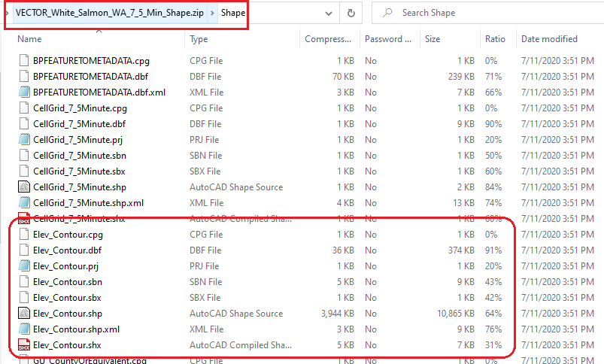Click the search magnifier icon

click(387, 13)
